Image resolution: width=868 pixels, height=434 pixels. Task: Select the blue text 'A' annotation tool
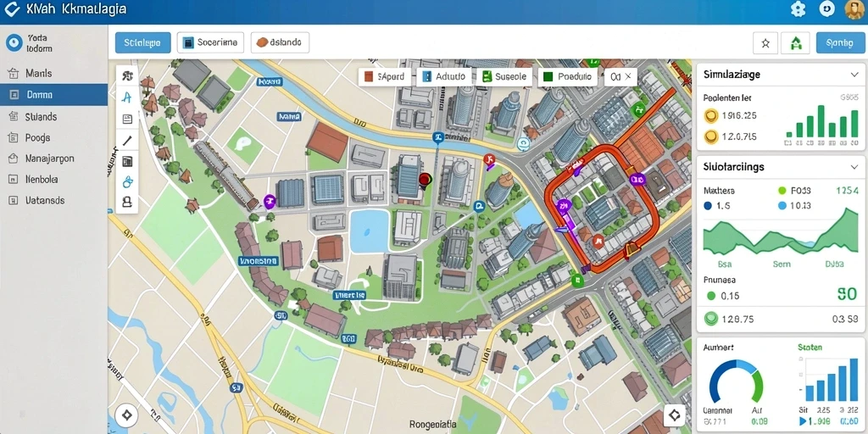[127, 97]
